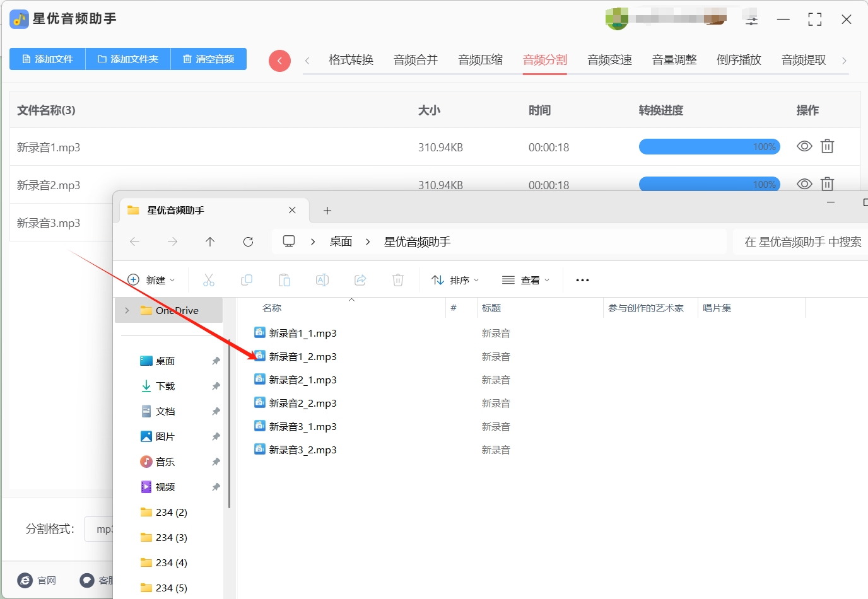Open 桌面 in the navigation pane
868x599 pixels.
158,361
